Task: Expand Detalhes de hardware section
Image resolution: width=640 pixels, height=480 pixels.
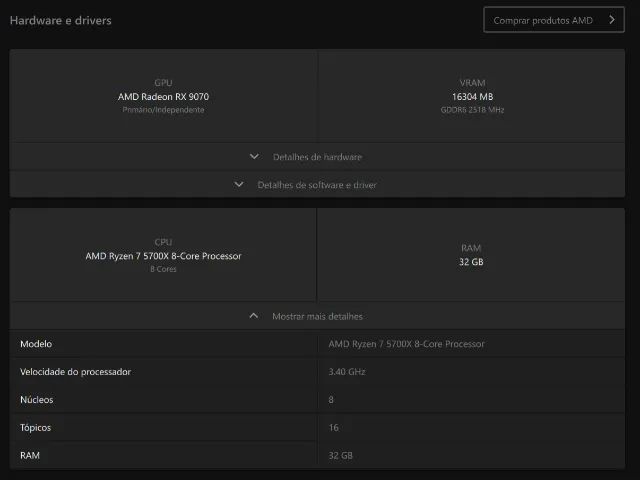Action: [x=317, y=157]
